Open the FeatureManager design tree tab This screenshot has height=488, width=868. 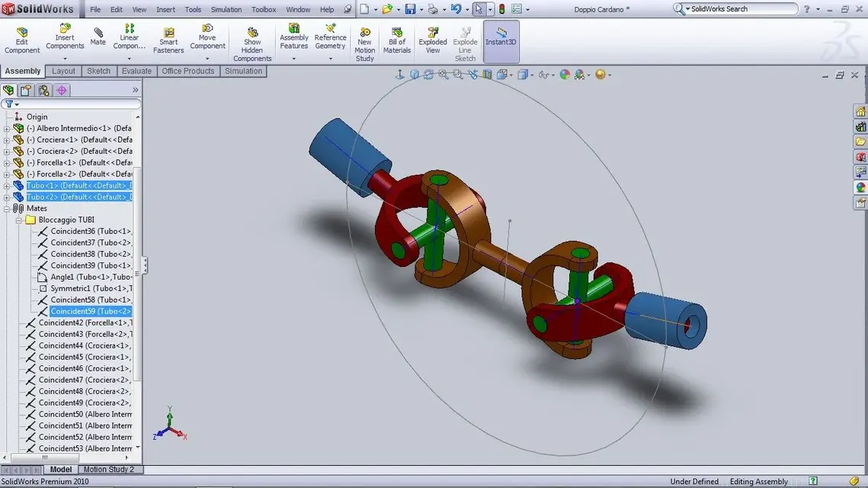[x=8, y=90]
